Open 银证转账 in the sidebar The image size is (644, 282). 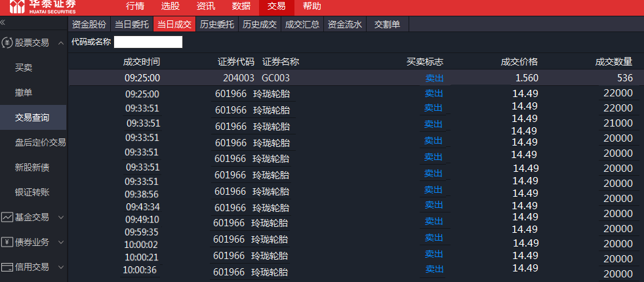tap(32, 193)
